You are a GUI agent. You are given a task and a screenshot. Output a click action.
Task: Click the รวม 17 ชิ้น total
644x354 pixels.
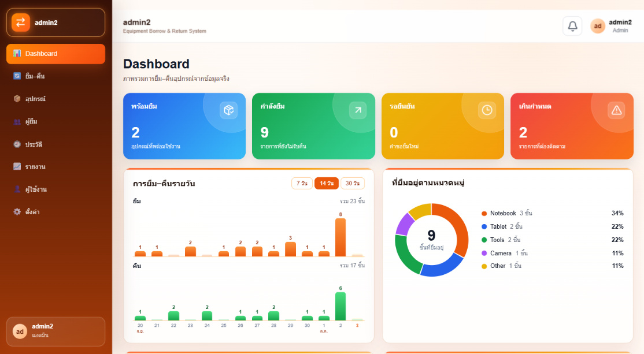coord(353,266)
